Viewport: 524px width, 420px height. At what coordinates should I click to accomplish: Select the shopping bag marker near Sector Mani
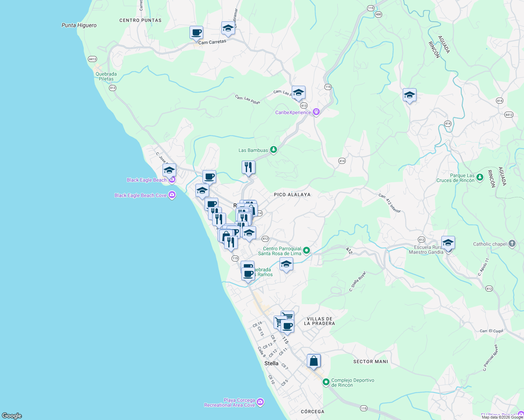coord(313,361)
